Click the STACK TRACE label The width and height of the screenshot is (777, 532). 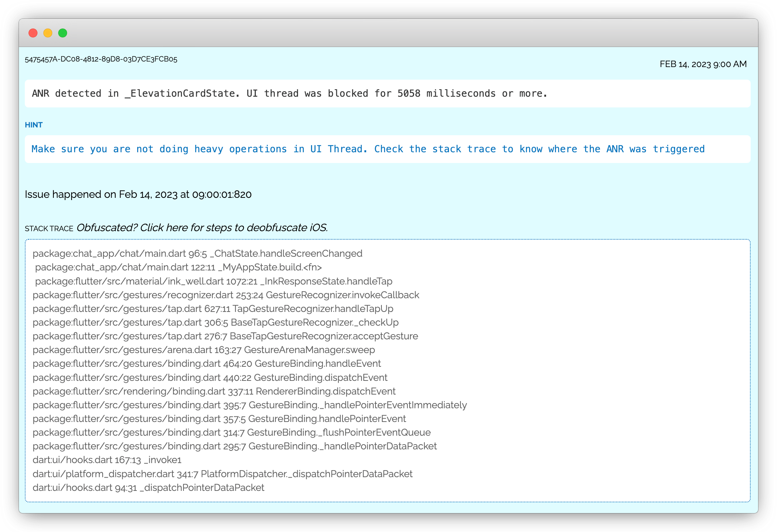[x=49, y=228]
